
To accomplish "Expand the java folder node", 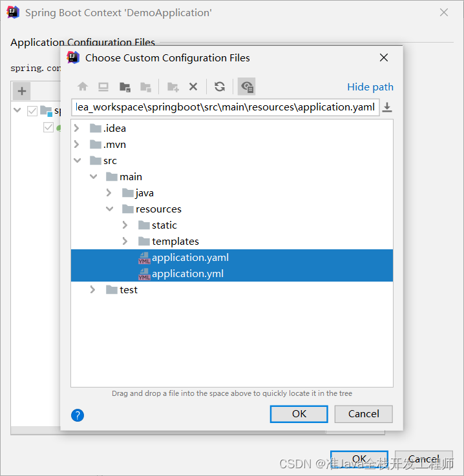I will click(x=109, y=192).
